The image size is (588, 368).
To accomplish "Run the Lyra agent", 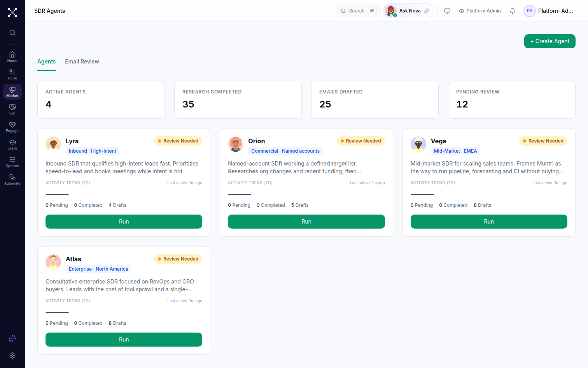I will point(124,222).
